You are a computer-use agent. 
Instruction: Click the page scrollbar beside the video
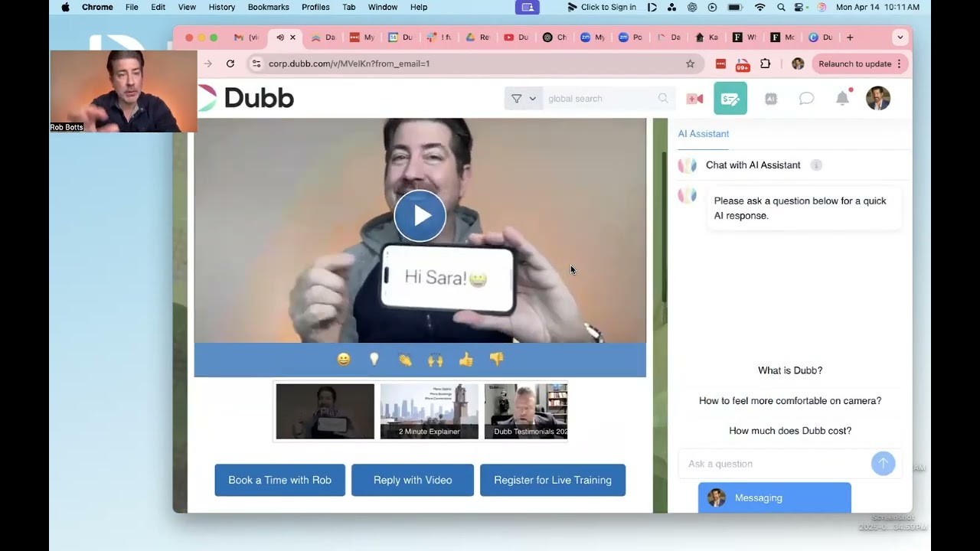(x=664, y=226)
